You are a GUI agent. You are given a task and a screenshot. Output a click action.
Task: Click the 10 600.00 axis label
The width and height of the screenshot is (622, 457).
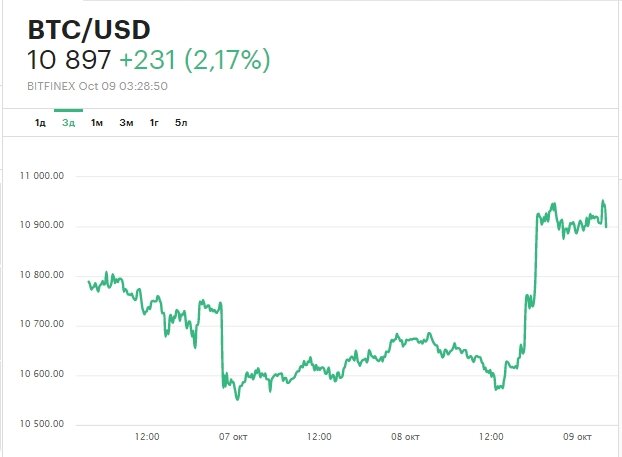pyautogui.click(x=42, y=375)
